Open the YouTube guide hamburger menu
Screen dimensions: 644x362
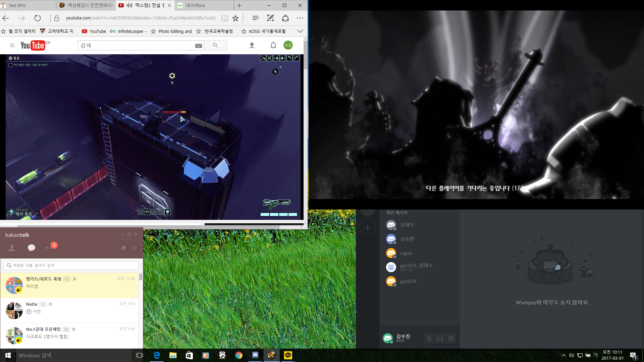[x=12, y=45]
